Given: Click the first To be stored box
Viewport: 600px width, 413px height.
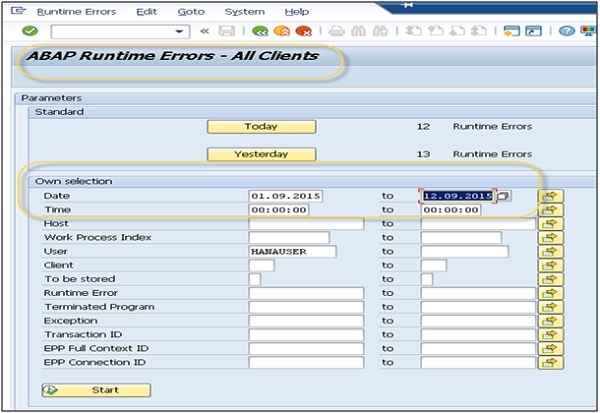Looking at the screenshot, I should point(254,279).
